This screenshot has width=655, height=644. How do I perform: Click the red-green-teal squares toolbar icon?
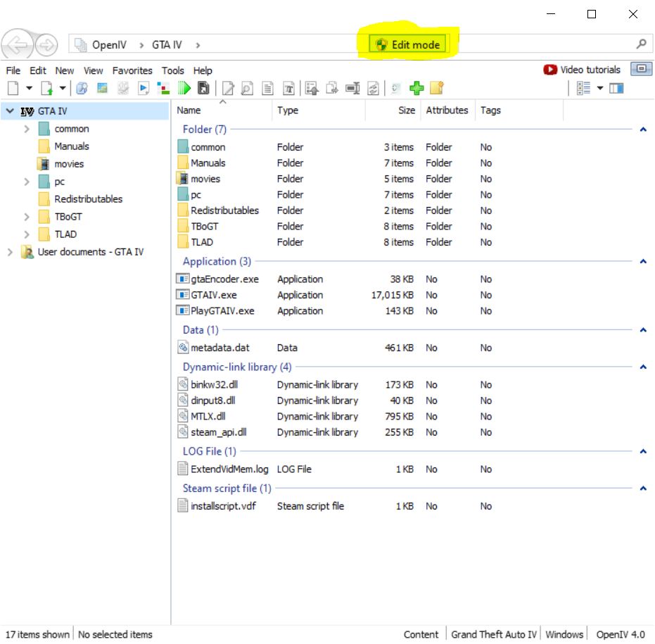tap(163, 88)
